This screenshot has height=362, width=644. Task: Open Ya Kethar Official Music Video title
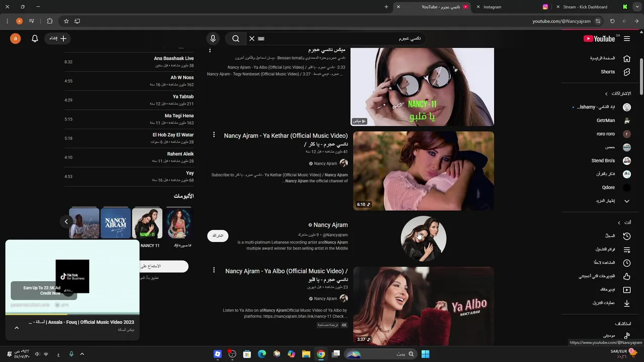pyautogui.click(x=286, y=139)
